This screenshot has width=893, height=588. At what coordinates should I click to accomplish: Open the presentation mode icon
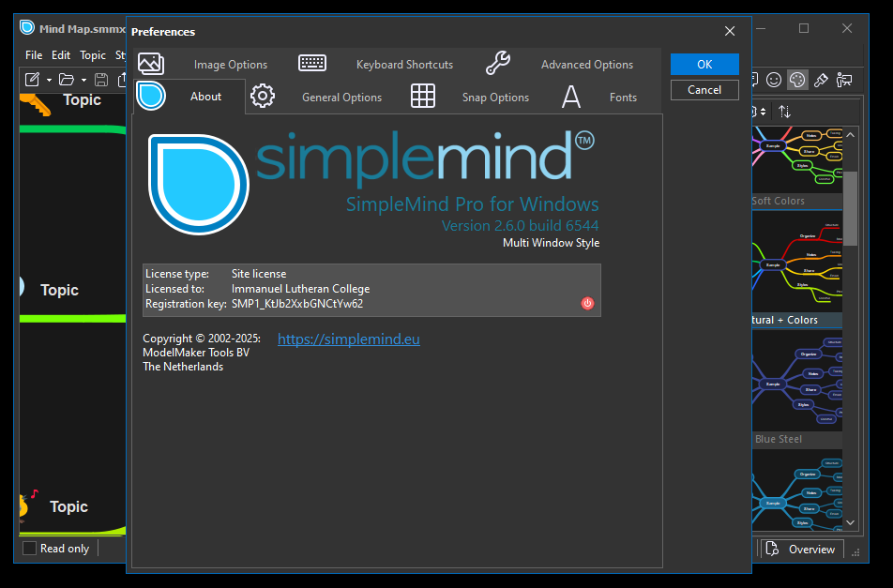pyautogui.click(x=844, y=81)
